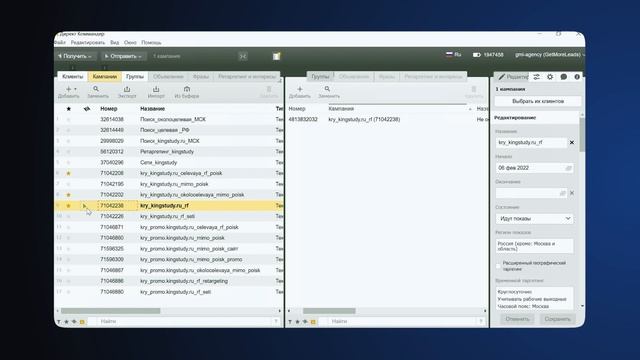The width and height of the screenshot is (640, 360).
Task: Switch to the 'Клиенты' tab
Action: (73, 77)
